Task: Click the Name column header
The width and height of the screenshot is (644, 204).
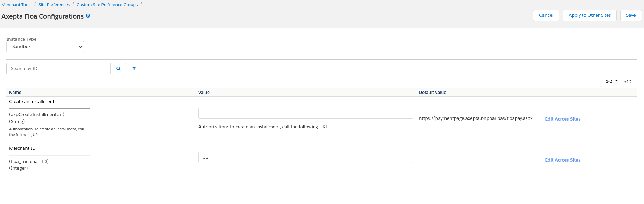Action: (15, 93)
